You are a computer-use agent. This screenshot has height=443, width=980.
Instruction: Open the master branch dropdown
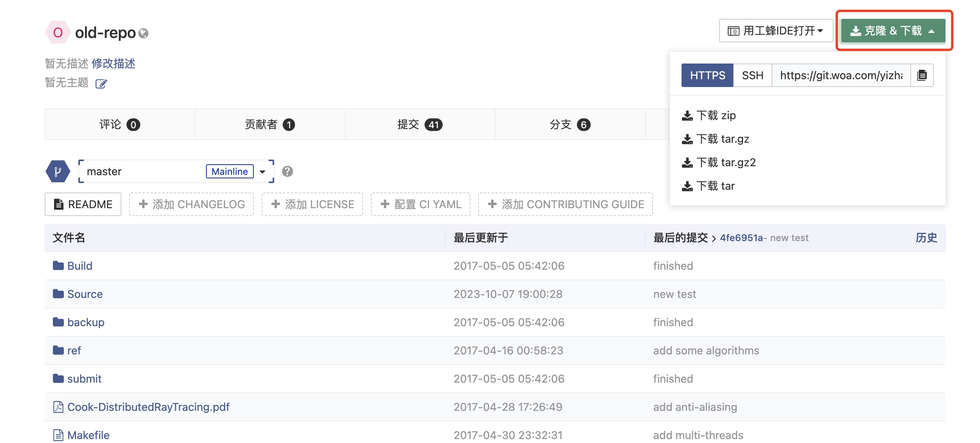coord(263,171)
